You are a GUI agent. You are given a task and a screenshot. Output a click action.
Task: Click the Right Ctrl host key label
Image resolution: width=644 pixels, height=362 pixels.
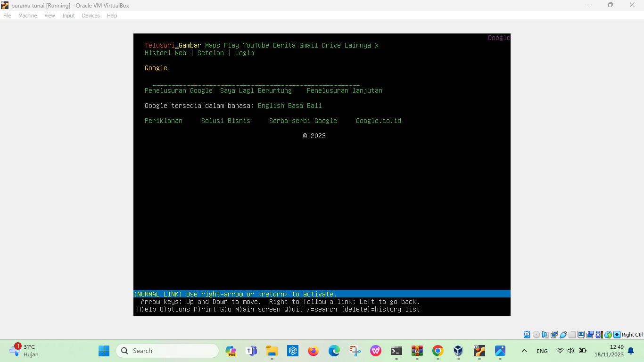pos(632,335)
